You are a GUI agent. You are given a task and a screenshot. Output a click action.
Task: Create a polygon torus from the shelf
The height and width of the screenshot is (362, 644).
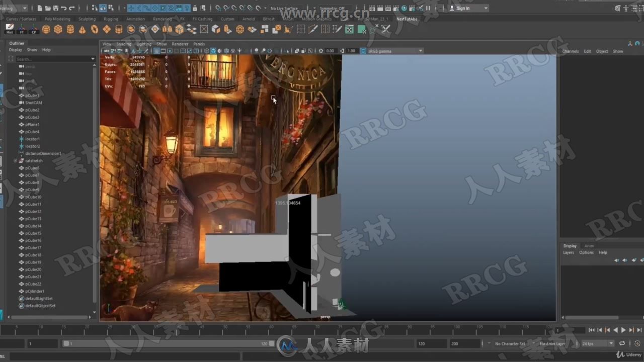94,29
